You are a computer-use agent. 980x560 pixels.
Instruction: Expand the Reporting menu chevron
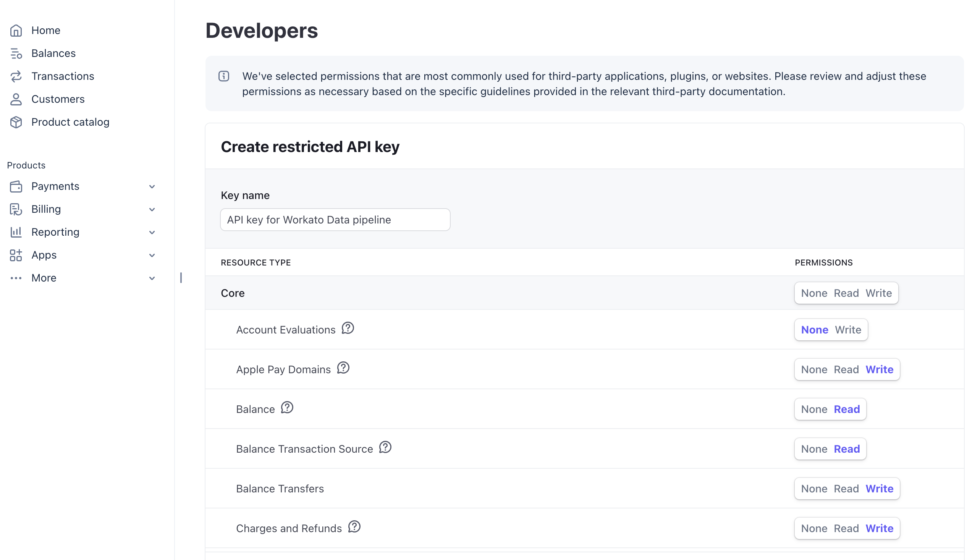152,232
